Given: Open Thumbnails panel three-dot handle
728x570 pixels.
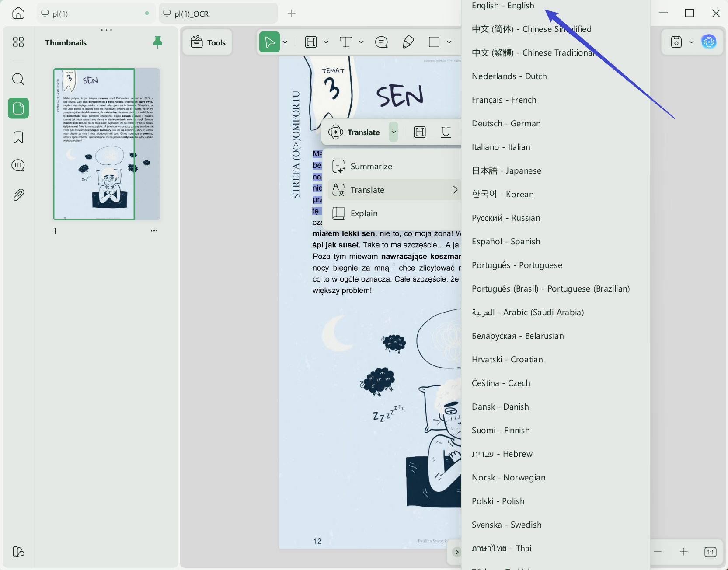Looking at the screenshot, I should tap(106, 30).
